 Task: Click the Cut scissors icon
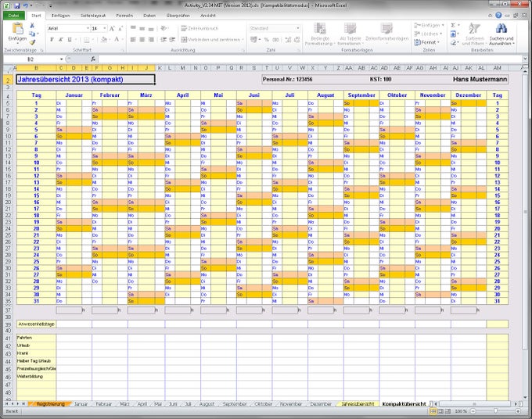tap(32, 26)
